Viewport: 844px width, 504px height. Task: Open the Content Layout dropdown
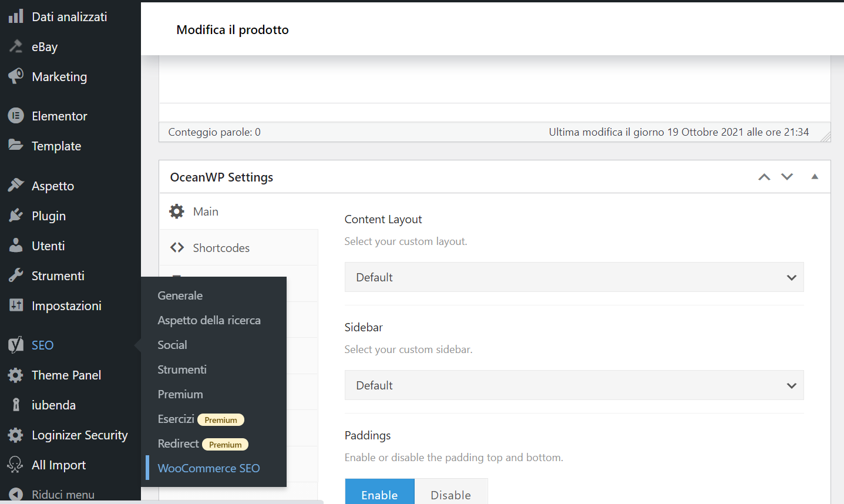[573, 277]
